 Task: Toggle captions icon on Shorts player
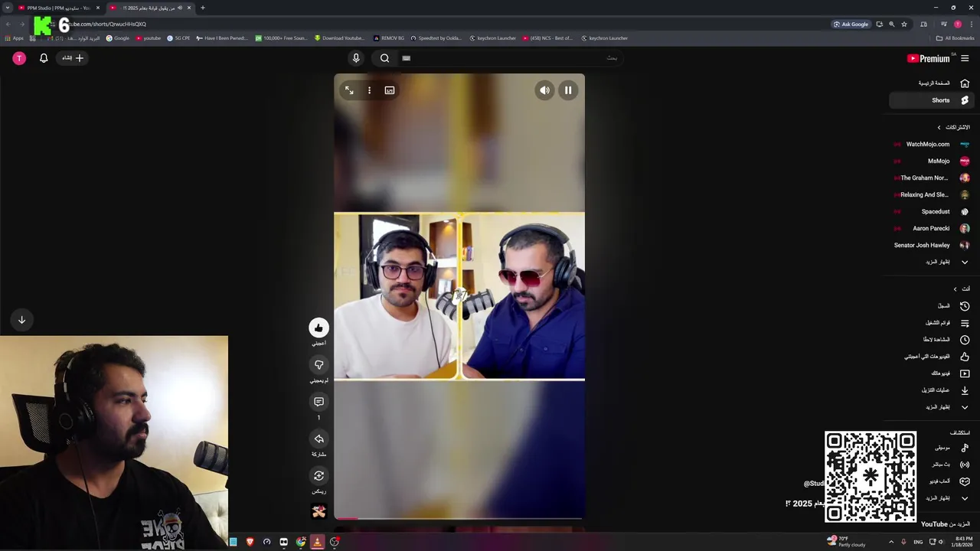click(x=390, y=90)
